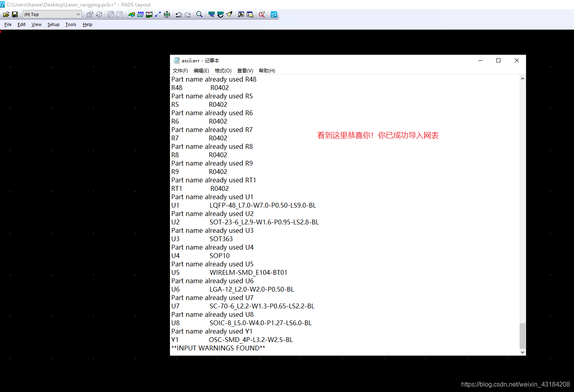The width and height of the screenshot is (574, 392).
Task: Open the ECO toolbar icon
Action: pos(158,14)
